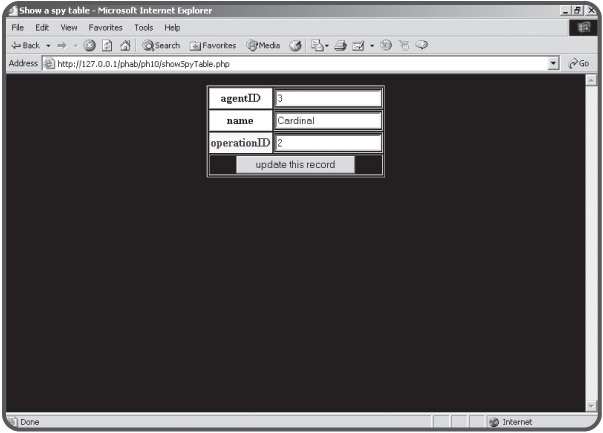Go to the Home page icon

[125, 45]
